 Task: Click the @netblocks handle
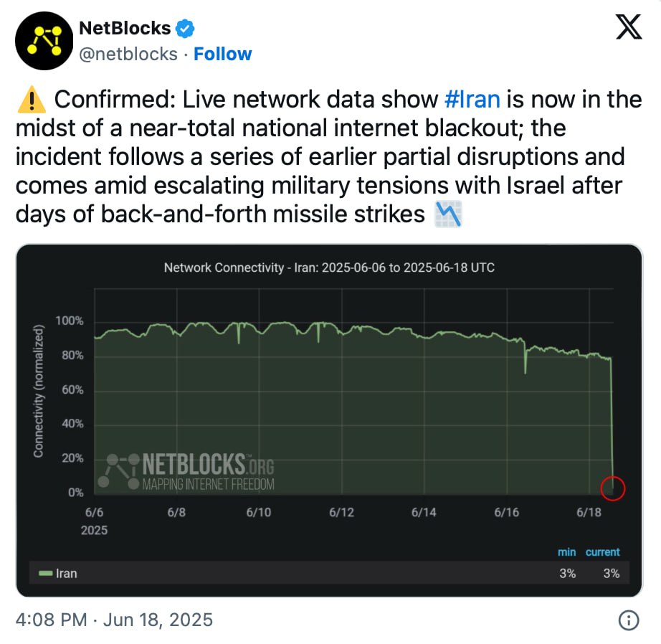coord(126,54)
